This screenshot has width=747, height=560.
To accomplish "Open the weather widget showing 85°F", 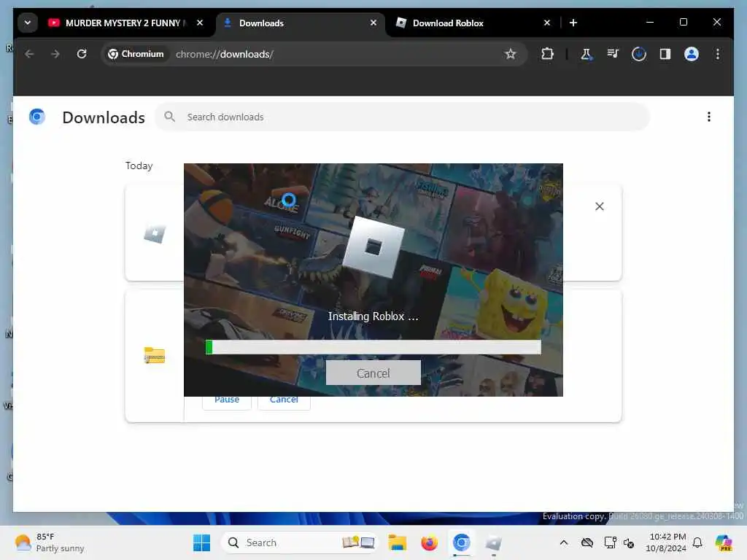I will 49,542.
